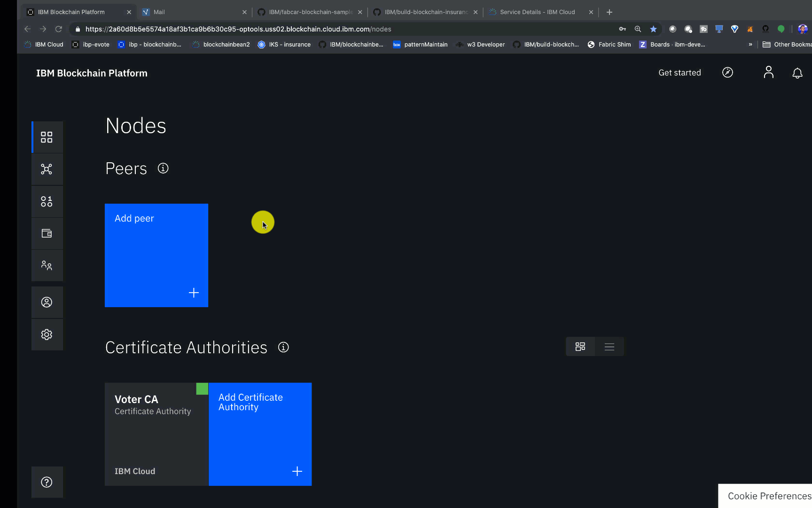The width and height of the screenshot is (812, 508).
Task: Reload the page
Action: pos(59,29)
